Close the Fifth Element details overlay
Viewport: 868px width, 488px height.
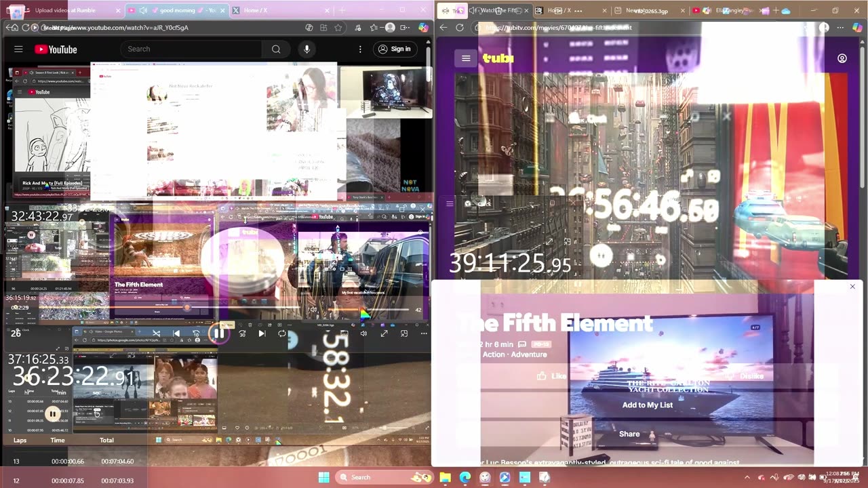[x=852, y=287]
